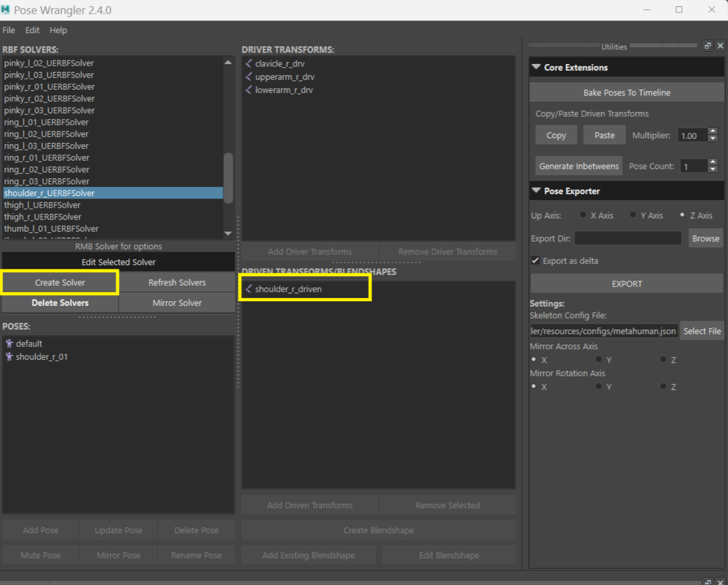Click the upperarm_r_drv joint icon

pos(249,77)
